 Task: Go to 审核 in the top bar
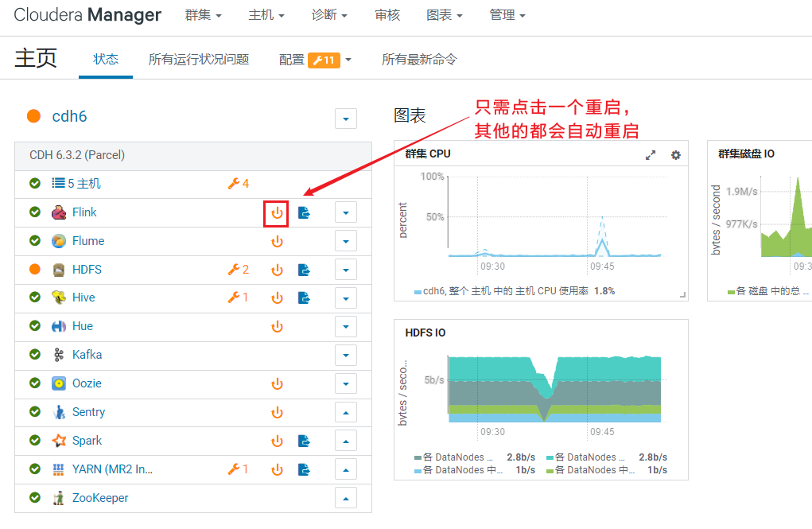point(387,15)
